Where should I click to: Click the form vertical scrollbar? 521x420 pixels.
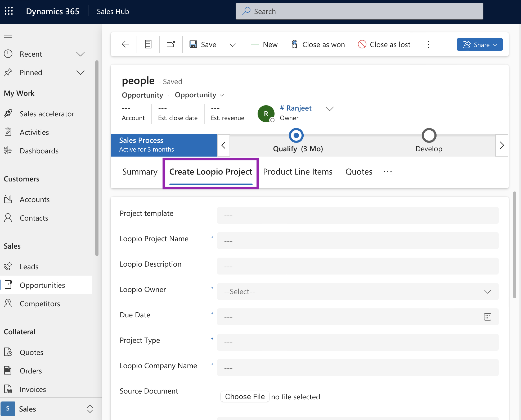click(514, 245)
